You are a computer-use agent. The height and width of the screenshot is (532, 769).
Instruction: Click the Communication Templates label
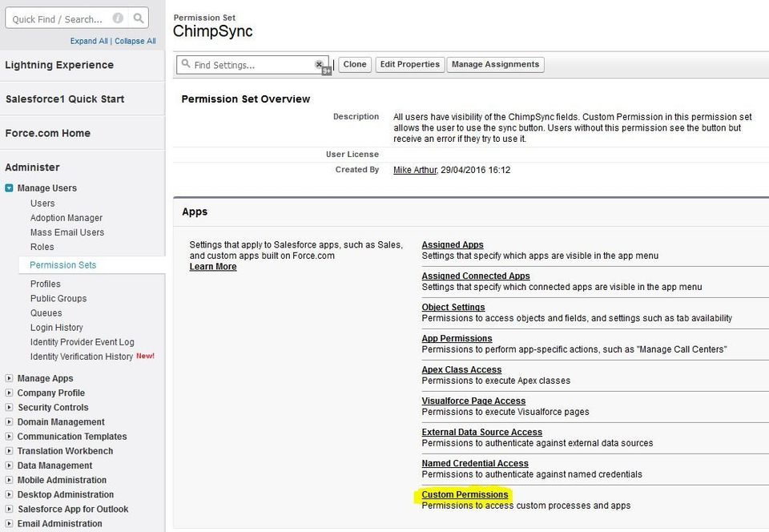pos(72,437)
